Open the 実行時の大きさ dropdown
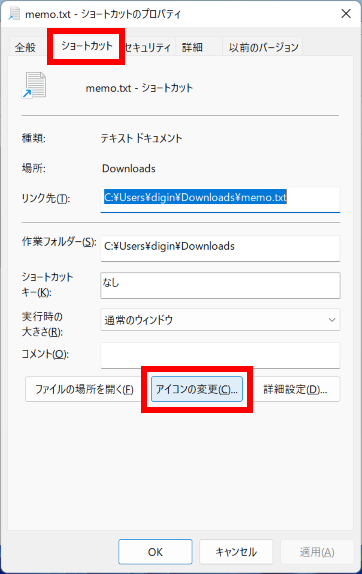 [x=220, y=320]
